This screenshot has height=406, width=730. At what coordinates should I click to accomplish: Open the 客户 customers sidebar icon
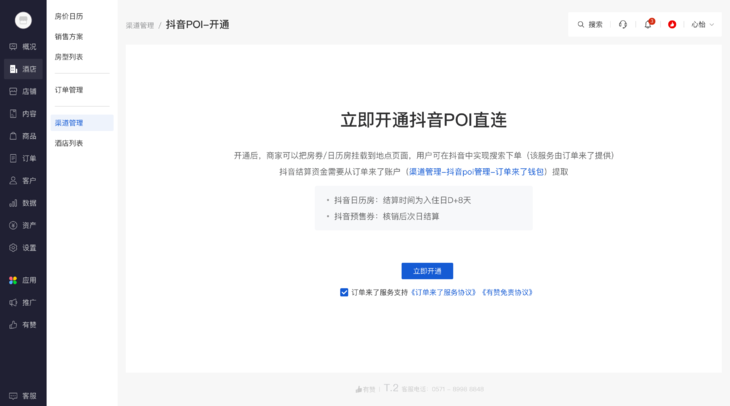pyautogui.click(x=13, y=181)
